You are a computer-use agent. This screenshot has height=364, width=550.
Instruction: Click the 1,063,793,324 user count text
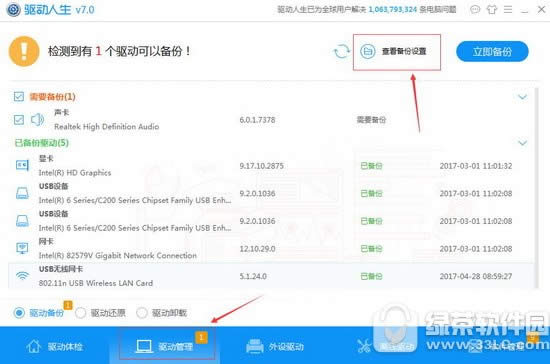tap(393, 9)
